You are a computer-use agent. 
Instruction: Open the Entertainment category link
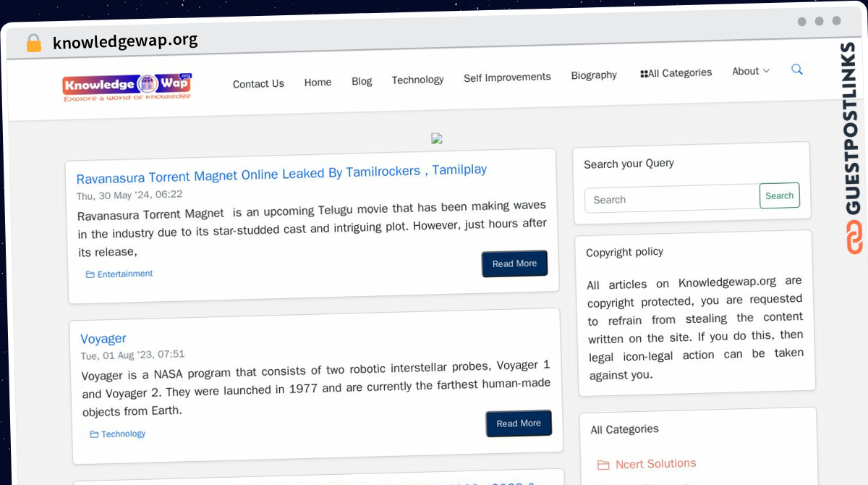point(125,274)
